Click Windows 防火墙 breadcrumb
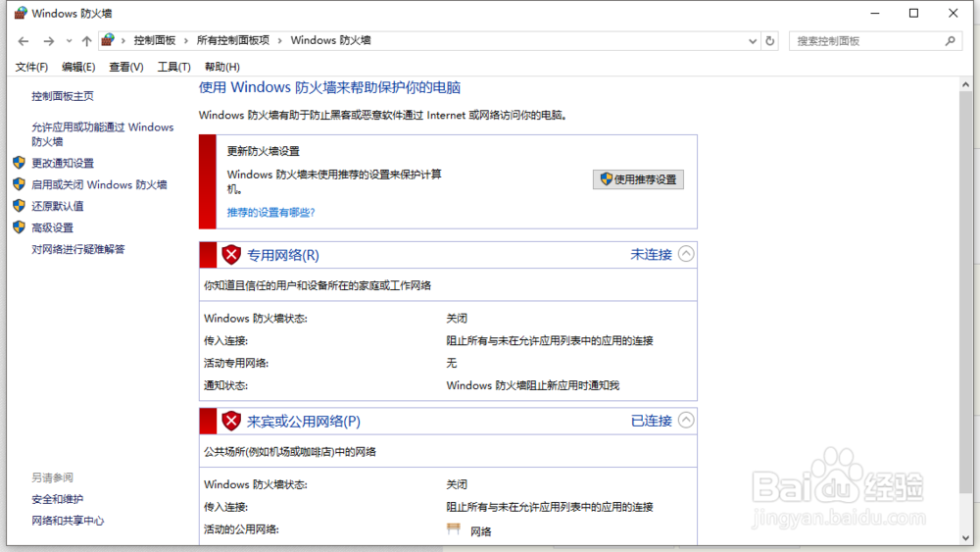Image resolution: width=980 pixels, height=552 pixels. (330, 40)
